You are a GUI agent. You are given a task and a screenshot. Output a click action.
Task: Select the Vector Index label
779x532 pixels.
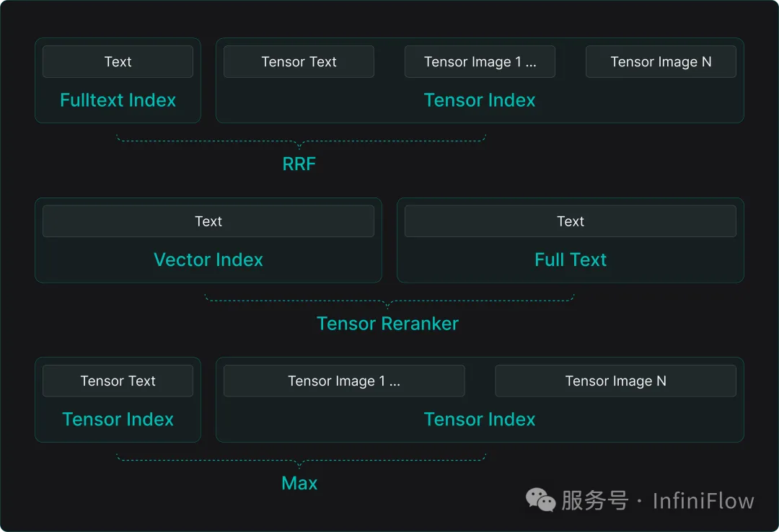click(x=208, y=260)
